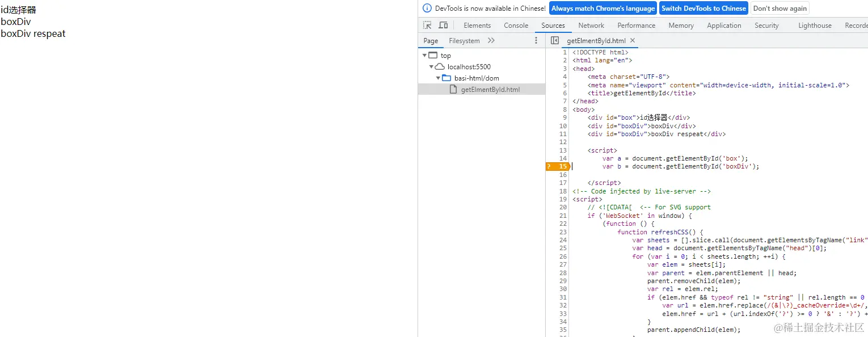Click the title tag code on line 6
Viewport: 868px width, 337px height.
click(642, 93)
